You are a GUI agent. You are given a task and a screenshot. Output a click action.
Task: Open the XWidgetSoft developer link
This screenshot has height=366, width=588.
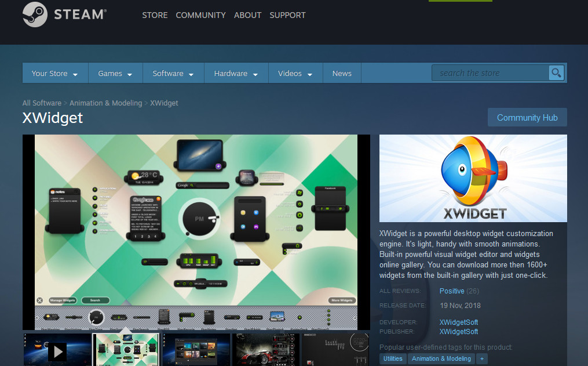point(459,322)
